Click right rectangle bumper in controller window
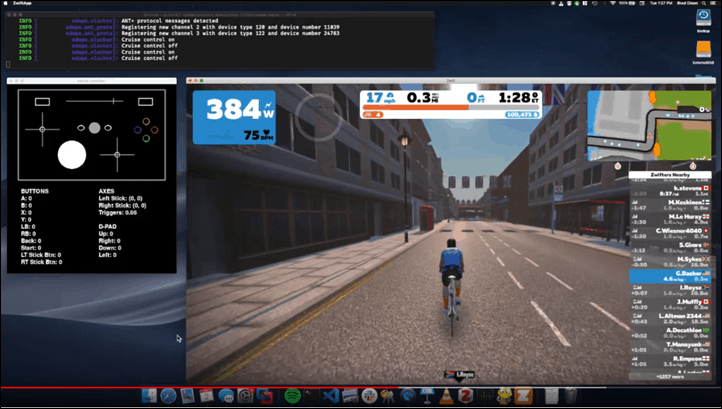The height and width of the screenshot is (409, 722). coord(146,101)
